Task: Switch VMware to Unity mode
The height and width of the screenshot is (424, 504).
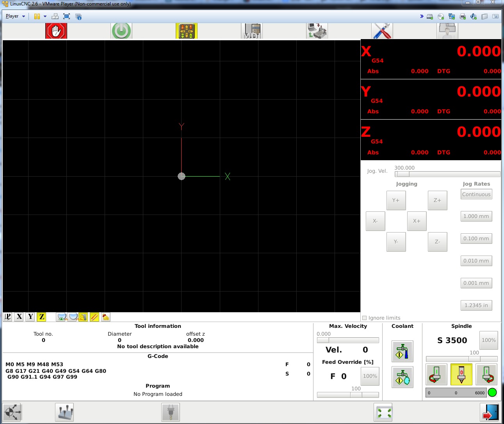Action: pos(78,16)
